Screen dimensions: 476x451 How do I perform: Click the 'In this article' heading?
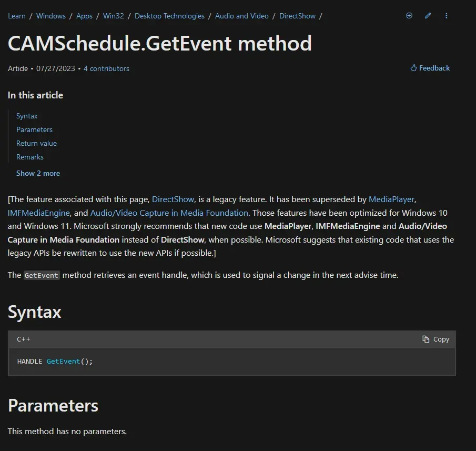[36, 95]
